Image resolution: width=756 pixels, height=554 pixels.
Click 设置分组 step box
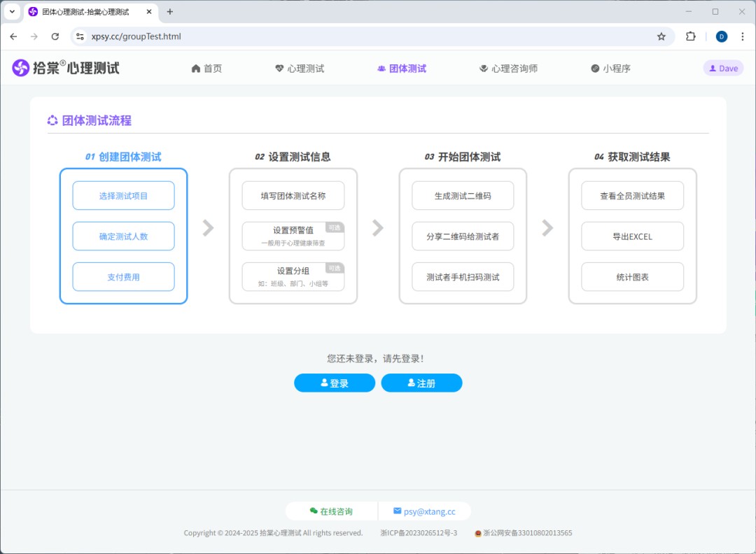(293, 277)
